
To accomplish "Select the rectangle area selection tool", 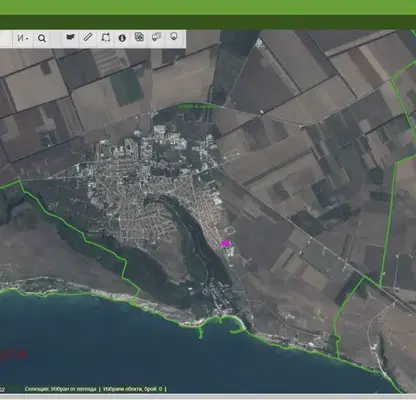I will pyautogui.click(x=106, y=37).
